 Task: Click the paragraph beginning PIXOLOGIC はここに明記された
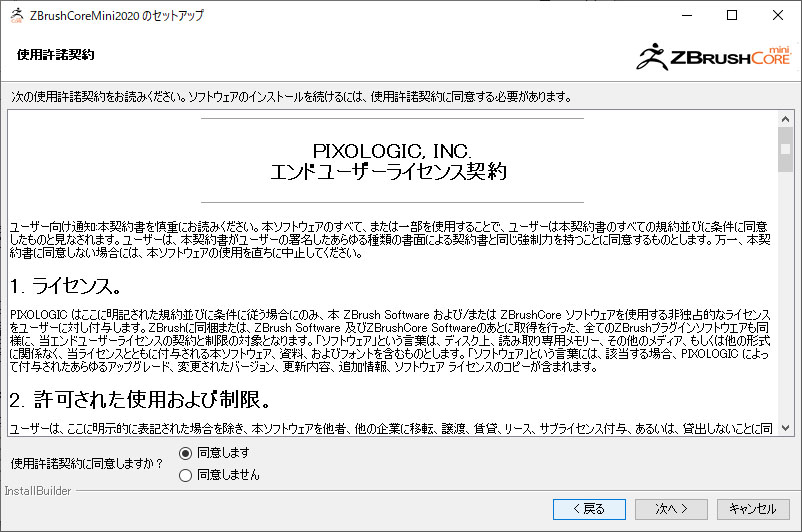[x=390, y=341]
